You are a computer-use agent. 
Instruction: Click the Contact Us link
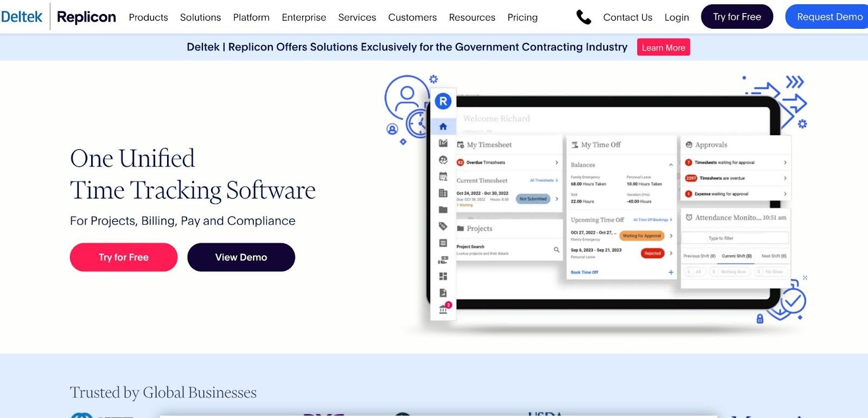[x=628, y=17]
